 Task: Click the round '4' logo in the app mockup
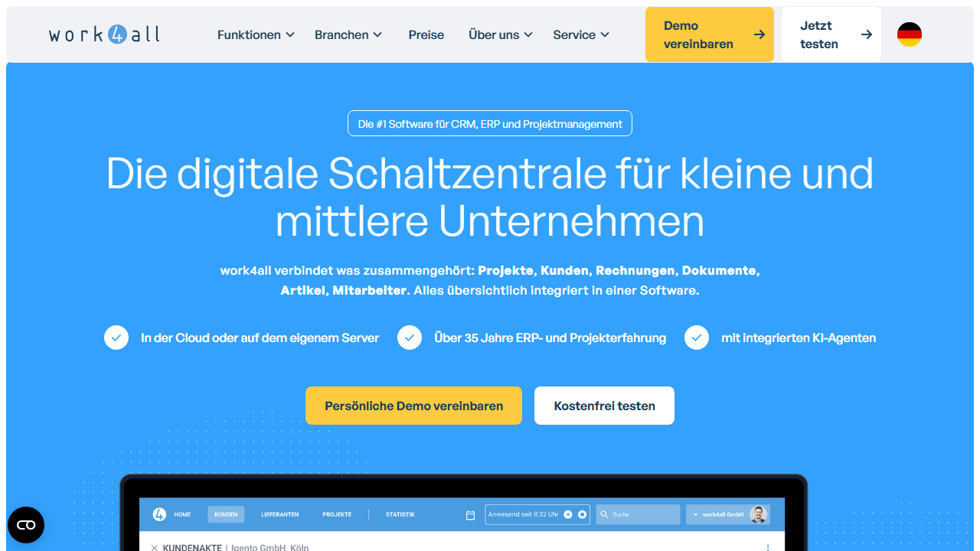coord(159,514)
